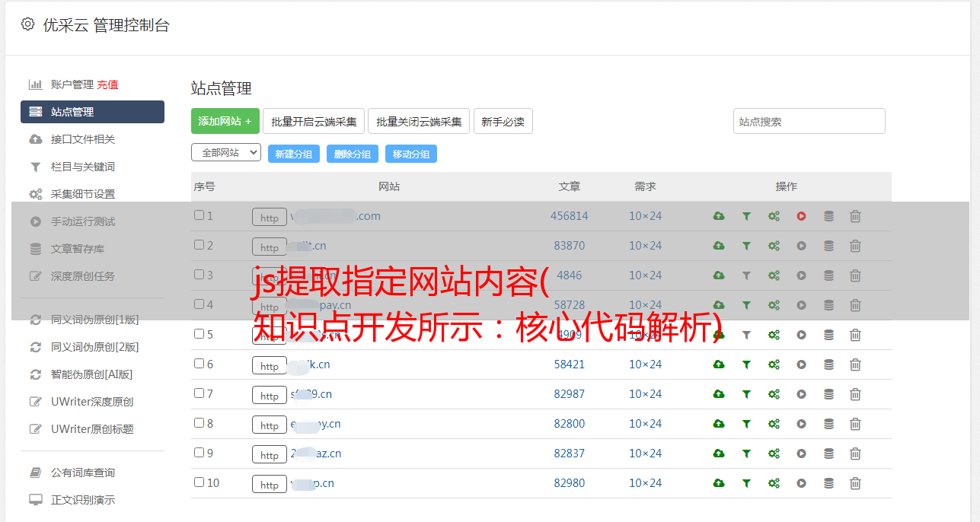Click cloud upload icon in row 82837
The width and height of the screenshot is (980, 522).
[719, 454]
